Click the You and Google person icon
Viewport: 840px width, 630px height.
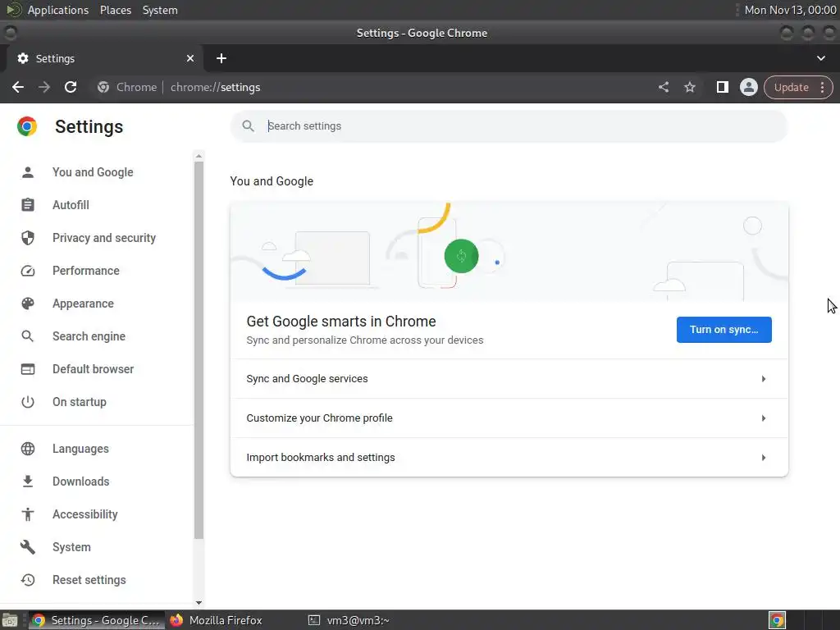(x=28, y=172)
